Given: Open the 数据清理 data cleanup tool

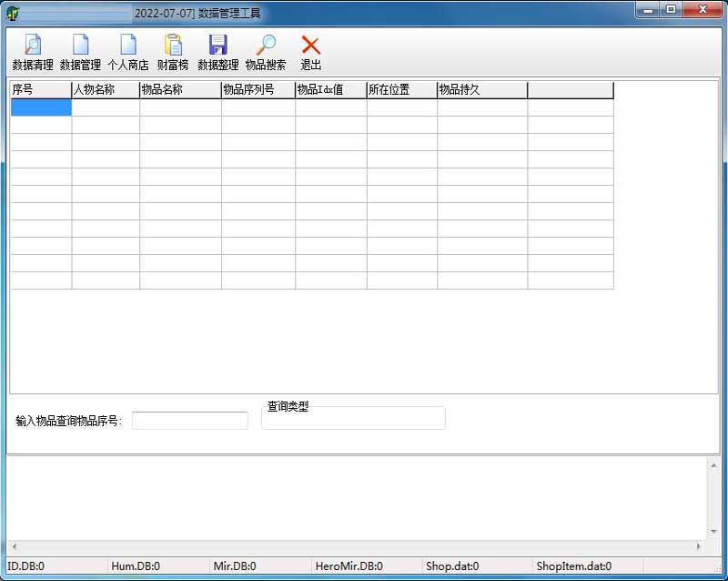Looking at the screenshot, I should [x=32, y=52].
